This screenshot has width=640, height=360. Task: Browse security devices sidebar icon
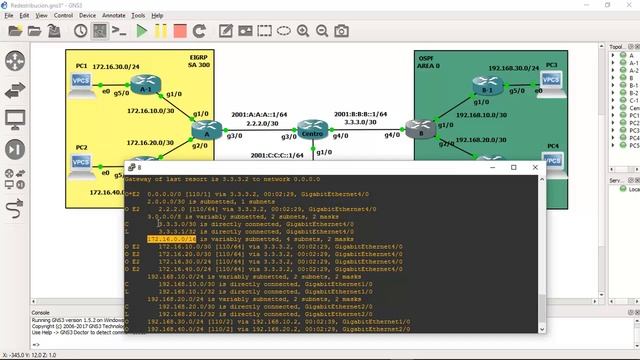pos(15,149)
